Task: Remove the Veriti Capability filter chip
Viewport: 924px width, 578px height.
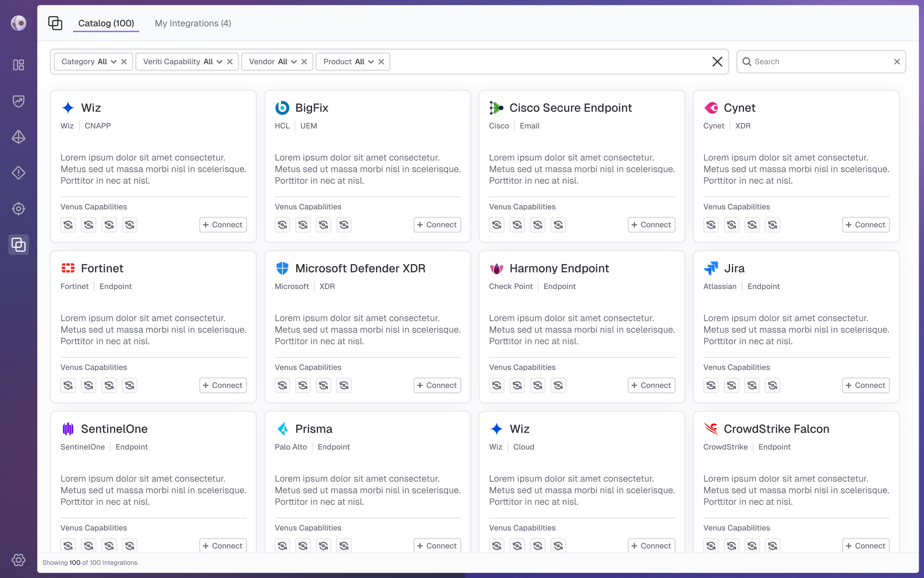Action: pos(230,62)
